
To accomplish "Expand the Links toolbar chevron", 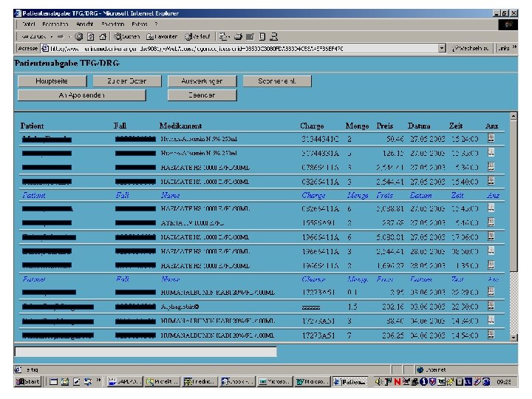I will pos(515,47).
